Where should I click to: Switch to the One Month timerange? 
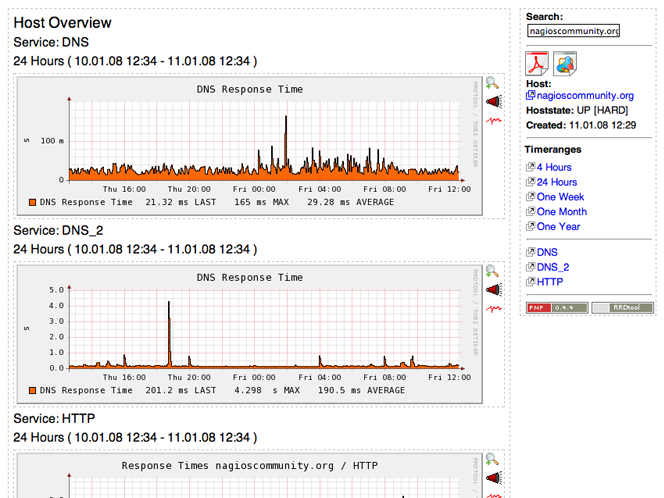(x=561, y=212)
